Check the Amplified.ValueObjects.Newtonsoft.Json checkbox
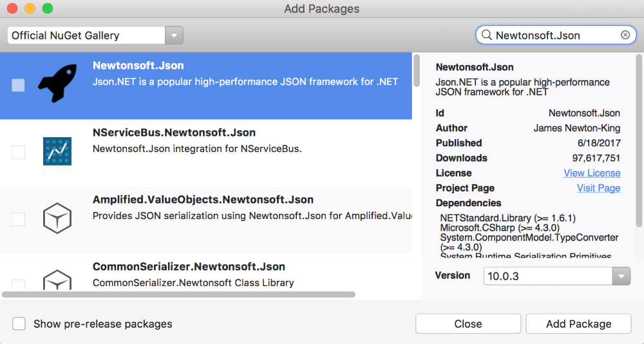Screen dimensions: 644x344 18,219
